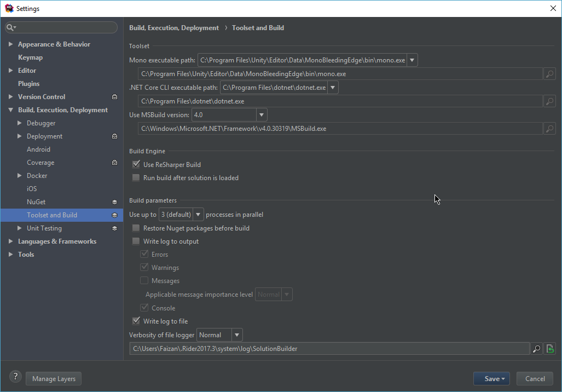Open the Verbosity of file logger dropdown
562x392 pixels.
coord(236,335)
